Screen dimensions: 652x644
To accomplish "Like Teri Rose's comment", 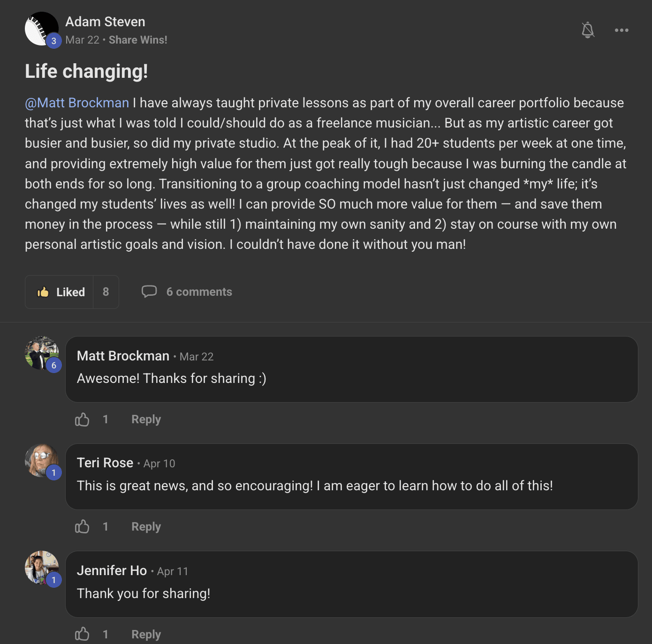I will pyautogui.click(x=82, y=527).
